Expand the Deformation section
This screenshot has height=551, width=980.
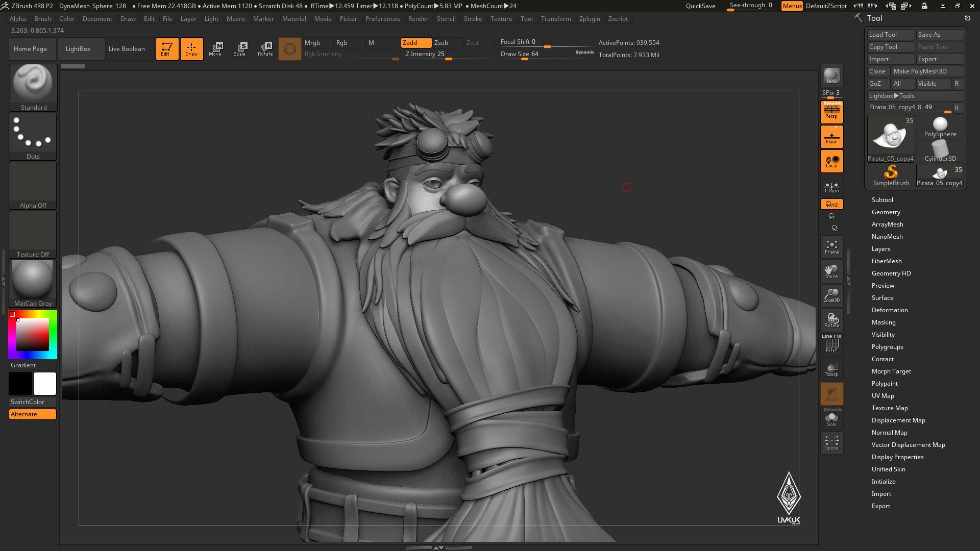tap(889, 310)
